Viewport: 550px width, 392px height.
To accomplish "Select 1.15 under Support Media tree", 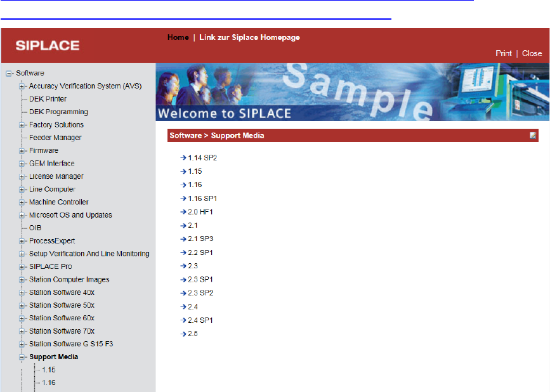I will (49, 370).
